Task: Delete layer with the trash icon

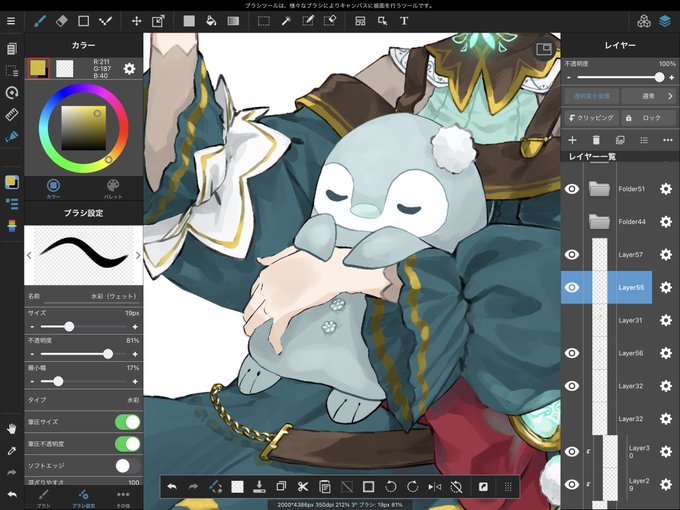Action: tap(596, 140)
